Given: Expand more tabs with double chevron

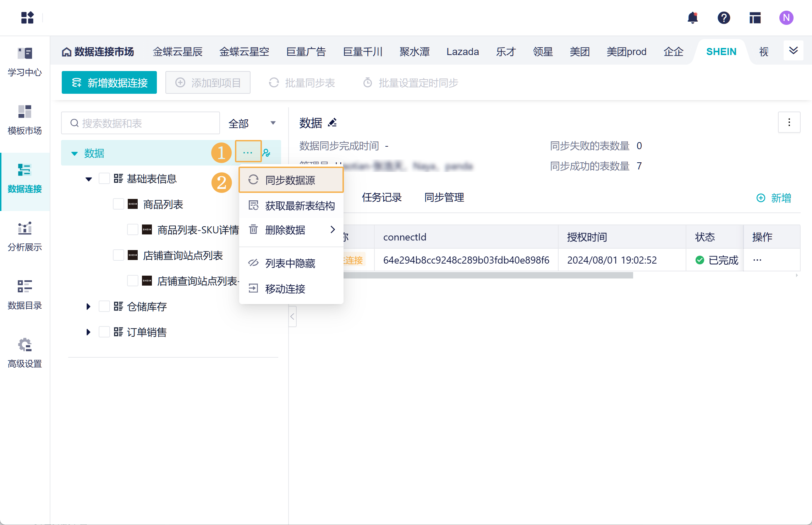Looking at the screenshot, I should (793, 51).
